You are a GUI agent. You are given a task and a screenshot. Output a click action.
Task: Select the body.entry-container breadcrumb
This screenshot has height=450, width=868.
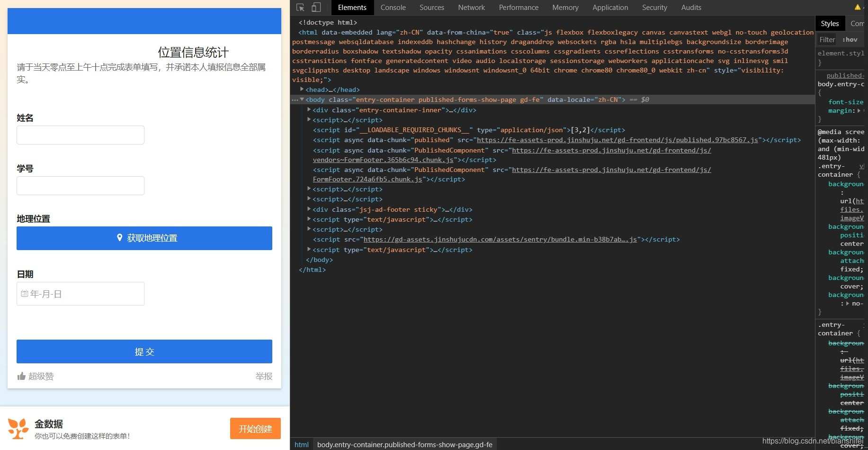click(405, 444)
